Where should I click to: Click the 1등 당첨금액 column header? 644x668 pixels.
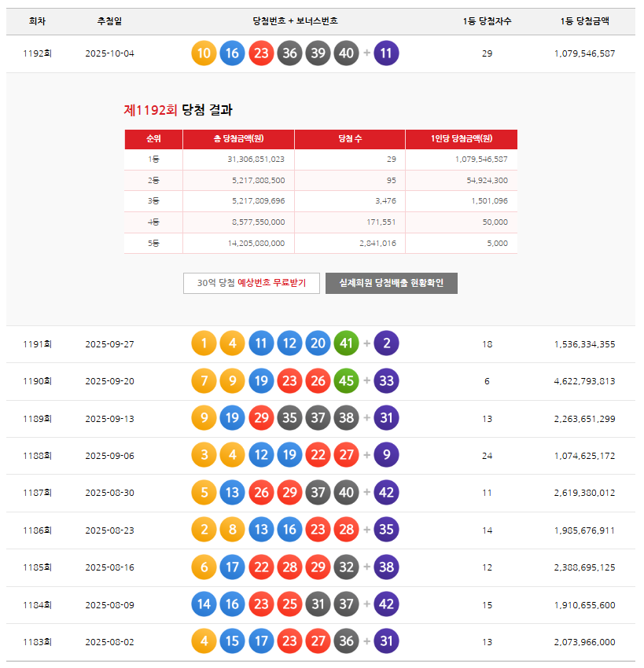584,21
